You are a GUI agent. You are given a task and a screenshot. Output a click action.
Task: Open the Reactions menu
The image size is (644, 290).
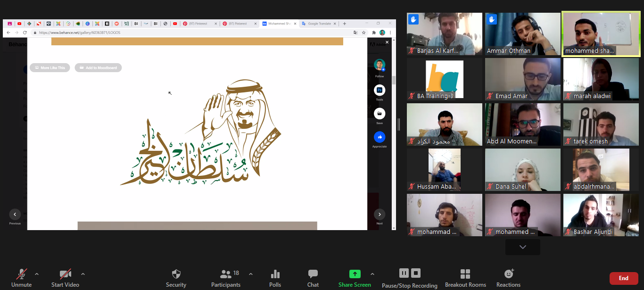tap(508, 274)
